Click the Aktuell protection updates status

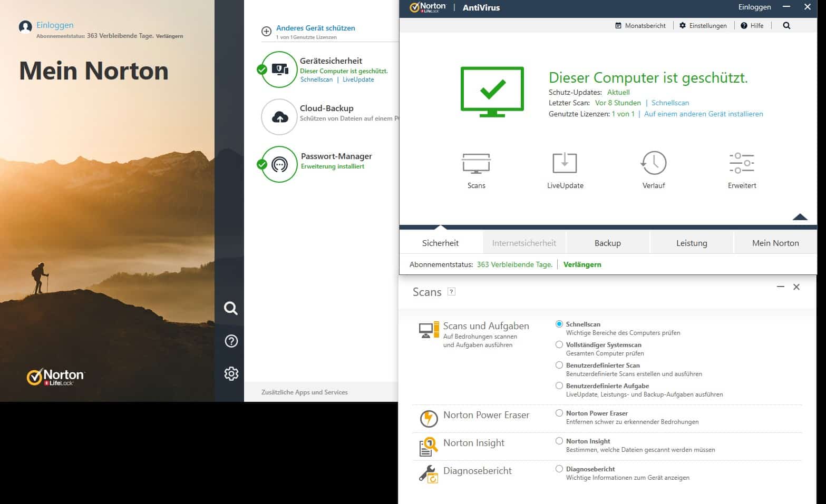pos(618,92)
